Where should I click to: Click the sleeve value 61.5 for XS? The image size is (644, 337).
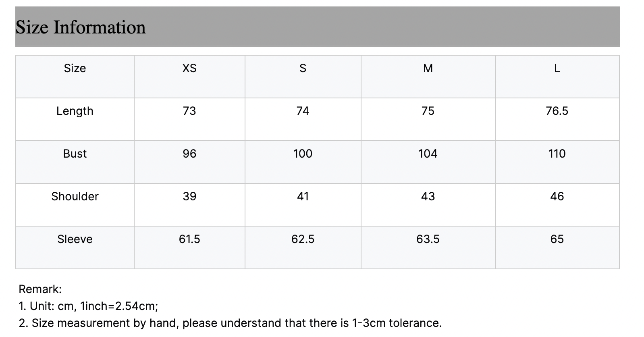[189, 239]
